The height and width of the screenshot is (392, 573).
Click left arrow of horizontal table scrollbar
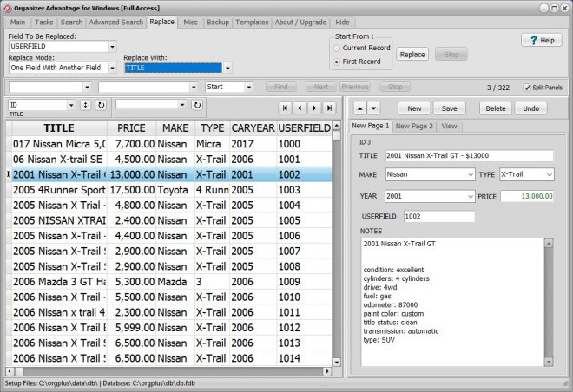click(10, 371)
